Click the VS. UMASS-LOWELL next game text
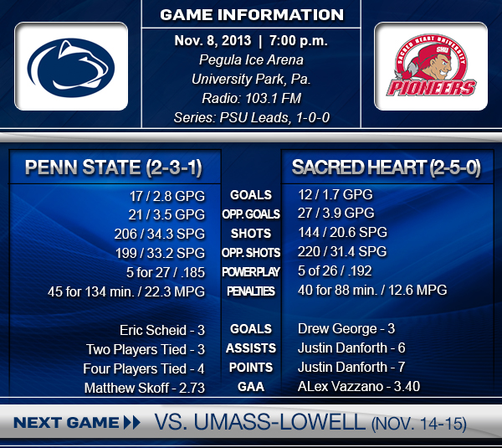The image size is (502, 448). (x=310, y=422)
